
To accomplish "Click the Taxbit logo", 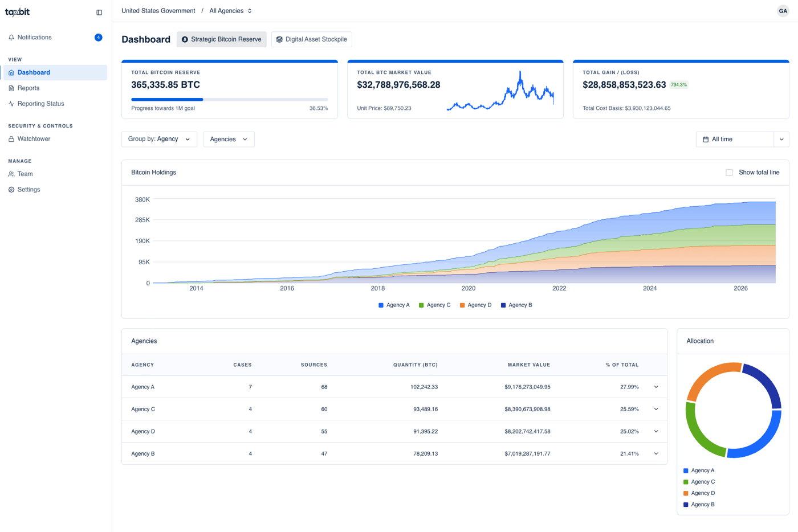I will pos(17,12).
